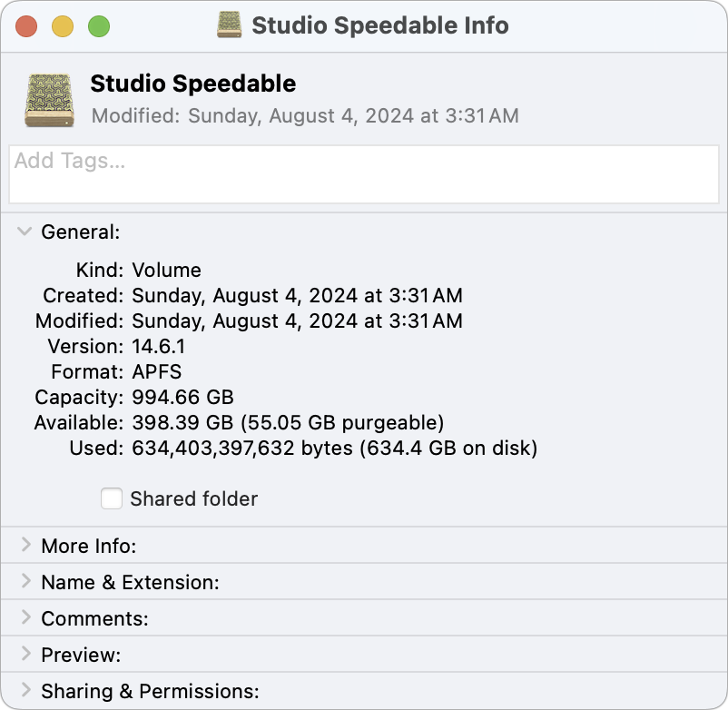
Task: Enable the Shared folder checkbox
Action: [x=112, y=498]
